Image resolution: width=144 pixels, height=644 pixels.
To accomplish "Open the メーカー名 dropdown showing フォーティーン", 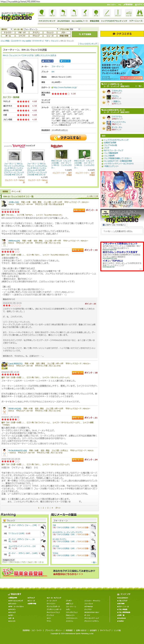I will point(41,29).
